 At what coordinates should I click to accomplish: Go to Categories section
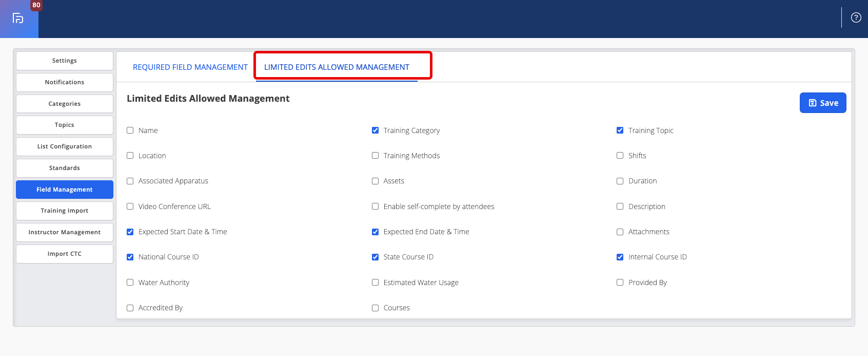tap(65, 104)
